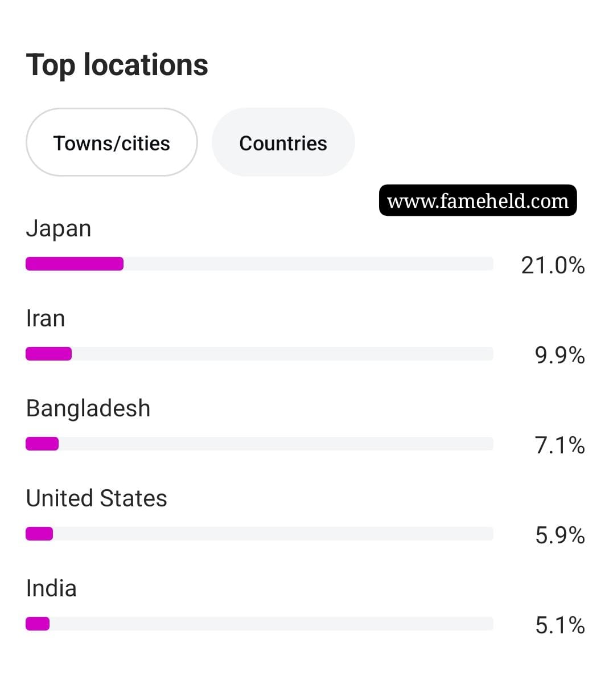Select the United States country label
613x700 pixels.
[x=97, y=498]
